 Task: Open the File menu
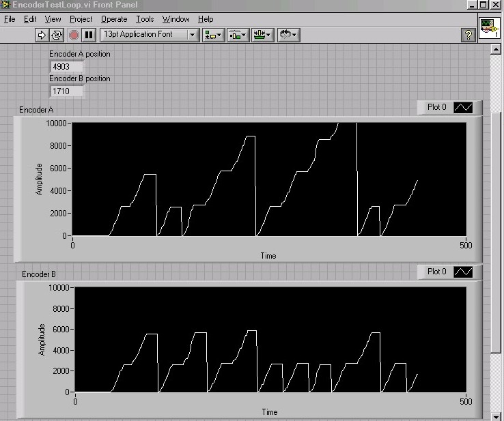(10, 19)
